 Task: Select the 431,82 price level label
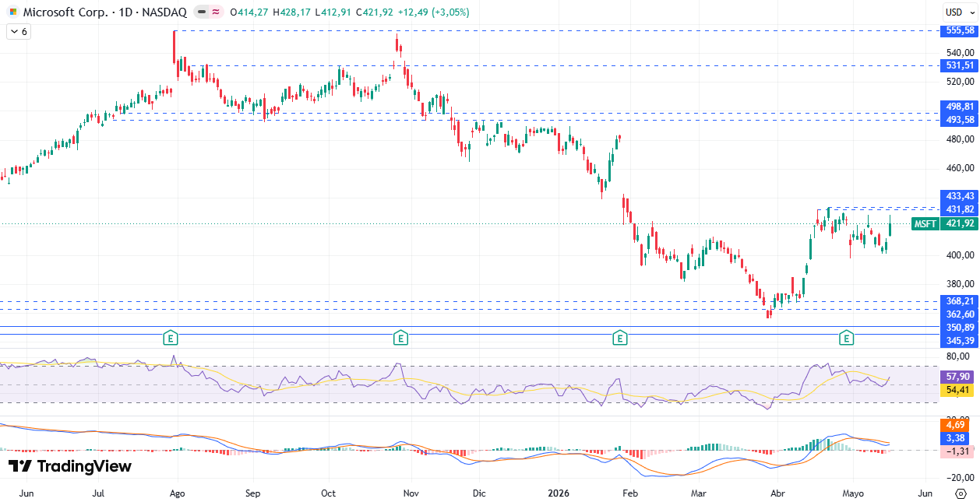click(960, 209)
